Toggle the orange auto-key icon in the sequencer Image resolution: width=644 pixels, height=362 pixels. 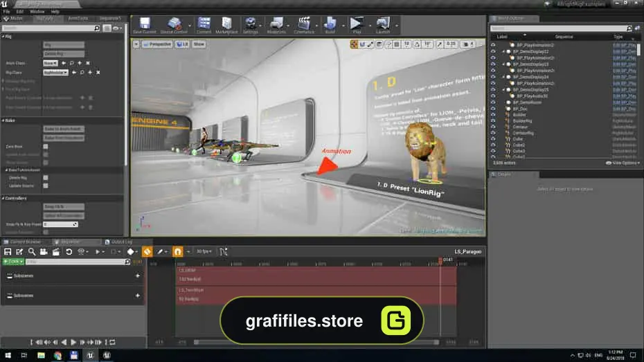[147, 251]
